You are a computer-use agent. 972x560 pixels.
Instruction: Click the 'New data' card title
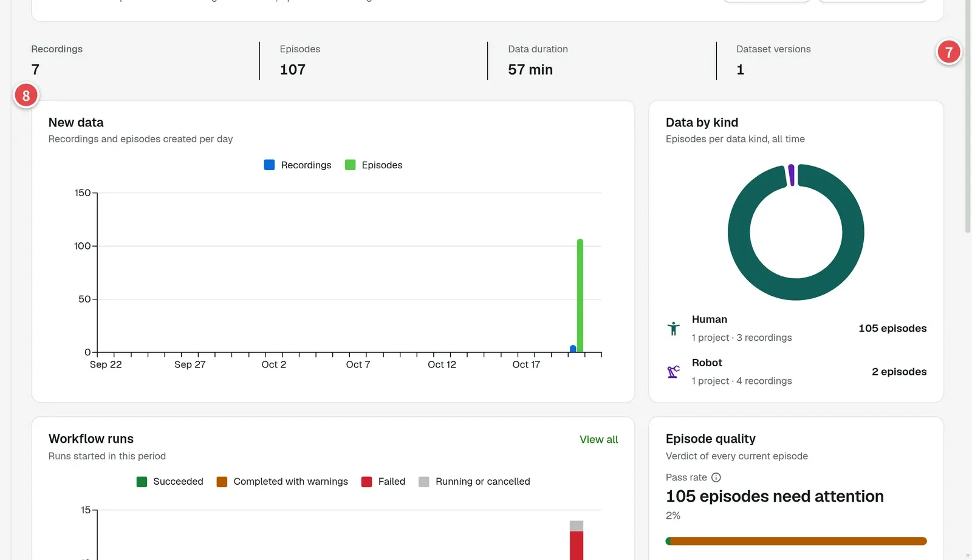click(76, 123)
